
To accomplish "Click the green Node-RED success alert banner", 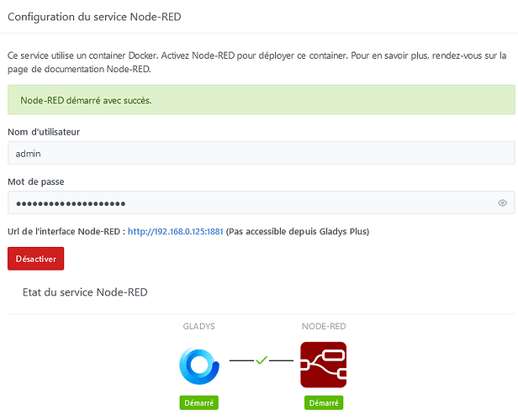I will [261, 101].
